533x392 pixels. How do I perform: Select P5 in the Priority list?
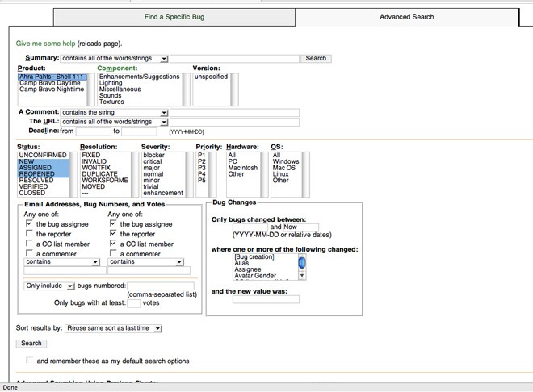coord(202,180)
